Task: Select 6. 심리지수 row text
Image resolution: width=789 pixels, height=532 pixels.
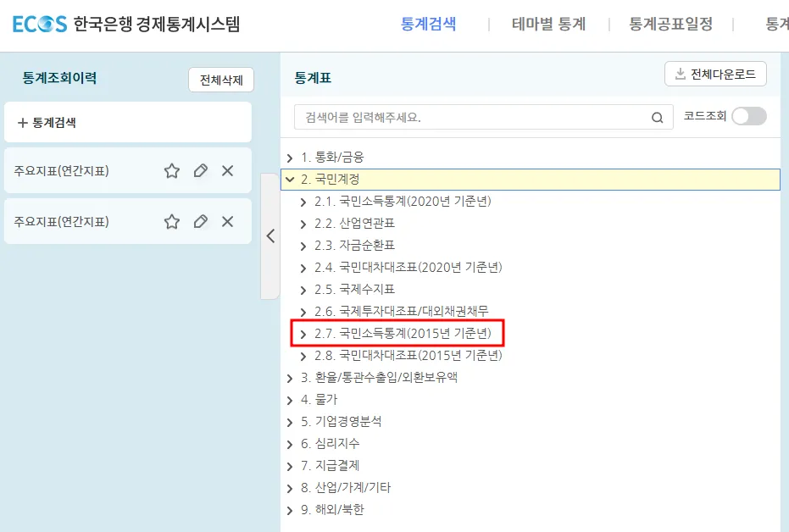Action: tap(331, 443)
